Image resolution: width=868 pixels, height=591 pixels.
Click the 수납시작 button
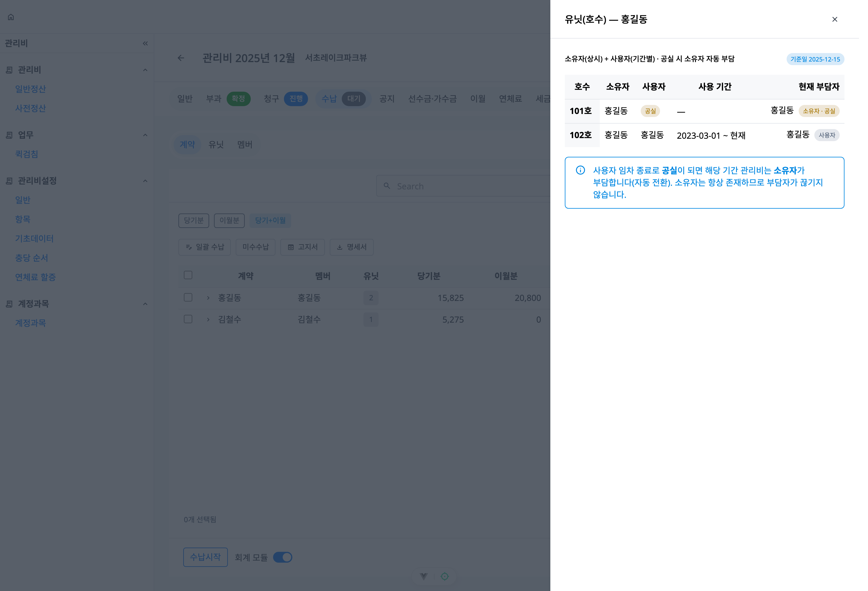206,557
